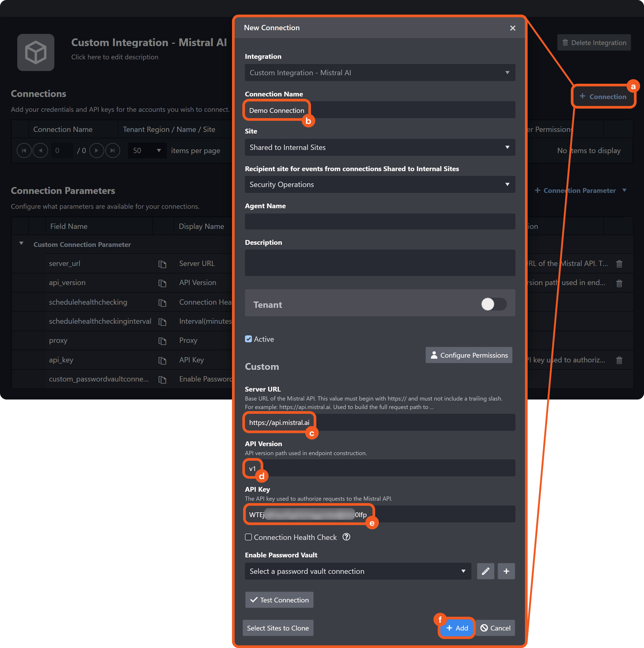Screen dimensions: 644x648
Task: Copy the server_url field name icon
Action: click(x=163, y=264)
